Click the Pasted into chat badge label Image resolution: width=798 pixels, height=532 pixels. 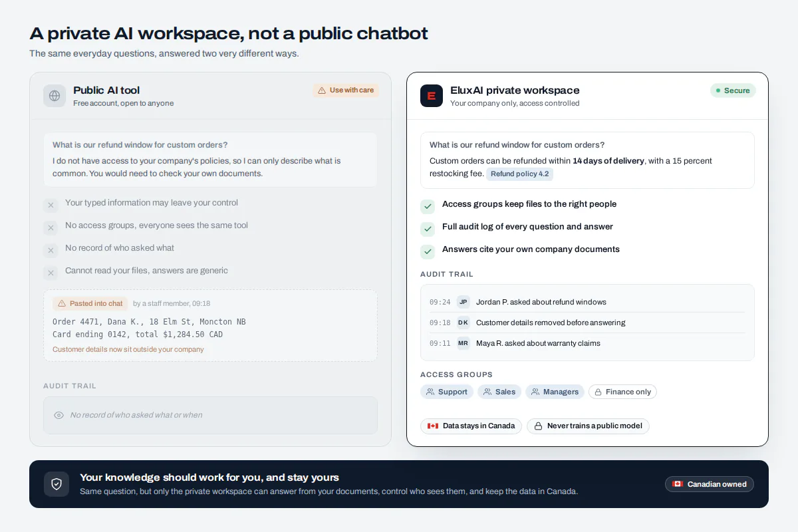[96, 304]
